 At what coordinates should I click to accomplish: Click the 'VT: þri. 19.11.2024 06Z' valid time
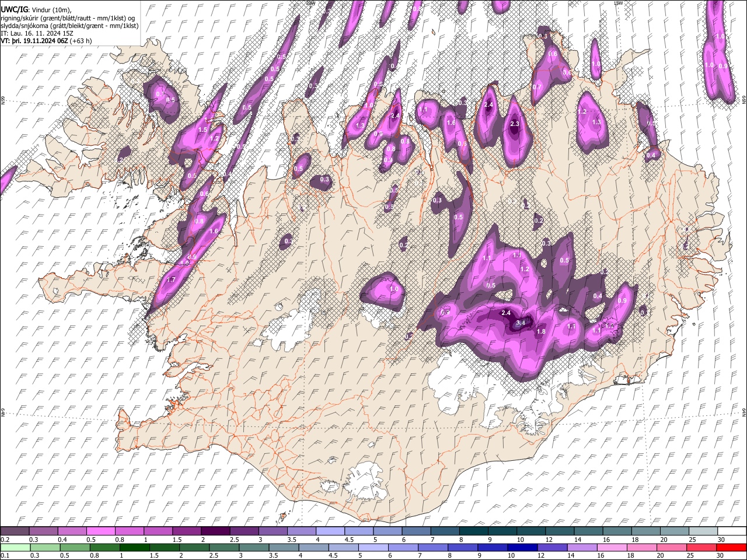click(34, 41)
